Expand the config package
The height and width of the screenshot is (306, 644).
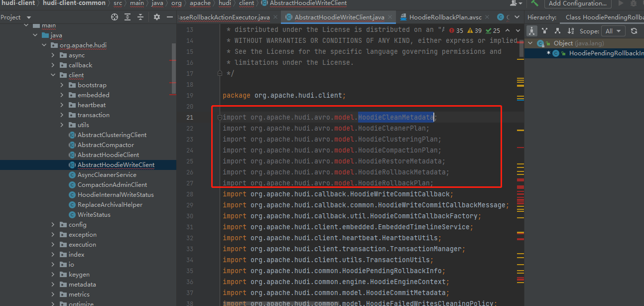(x=53, y=225)
